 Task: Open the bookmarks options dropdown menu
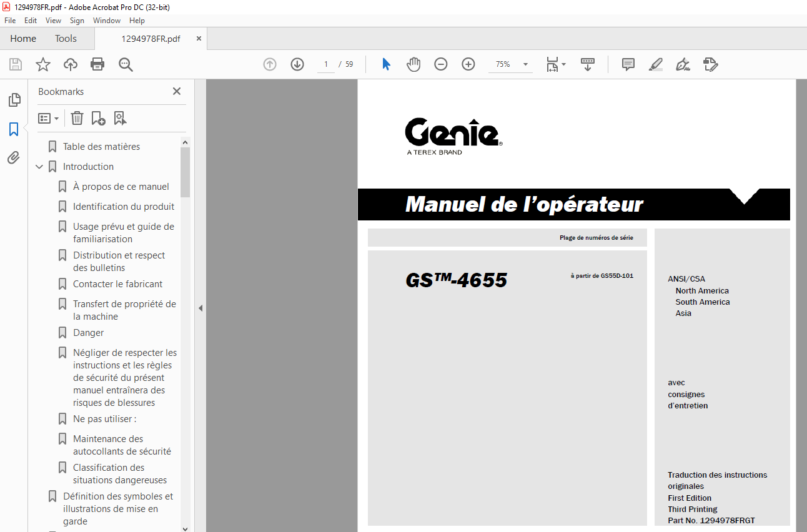(x=49, y=118)
